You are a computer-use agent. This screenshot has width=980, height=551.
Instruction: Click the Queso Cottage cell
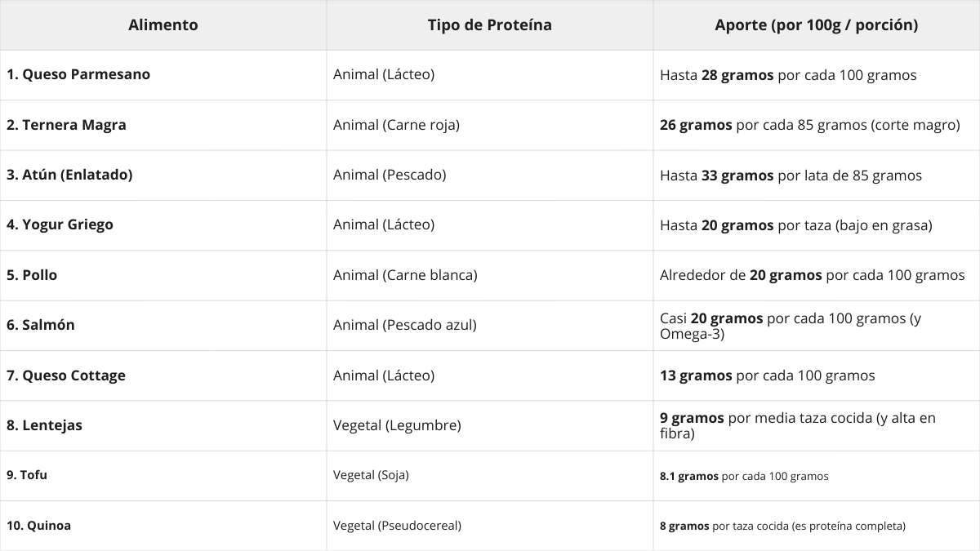[66, 375]
